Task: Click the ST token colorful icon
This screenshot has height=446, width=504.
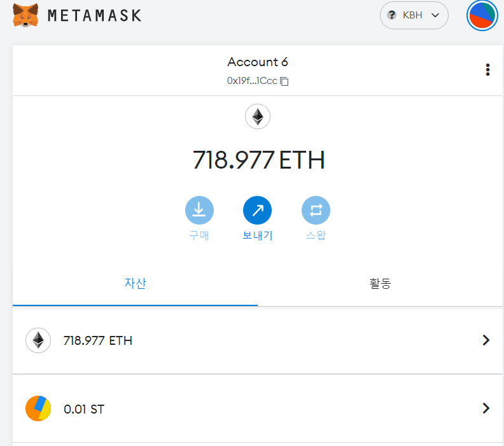Action: [x=38, y=408]
